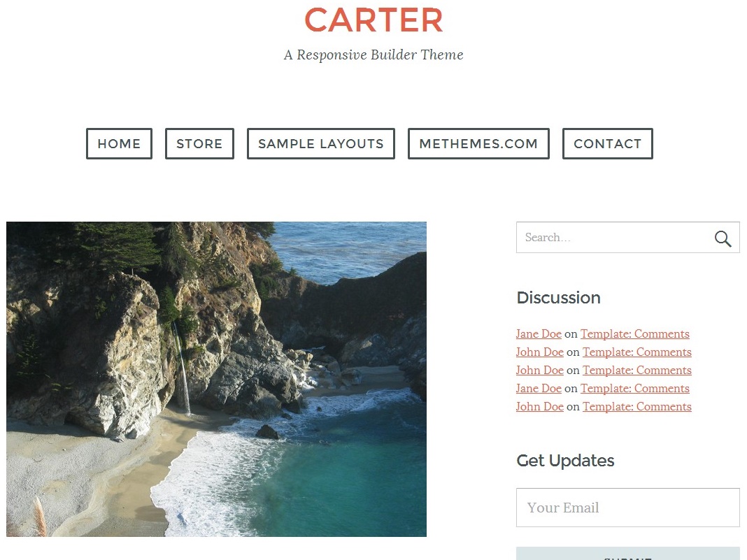
Task: Click the search magnifier icon
Action: [723, 238]
